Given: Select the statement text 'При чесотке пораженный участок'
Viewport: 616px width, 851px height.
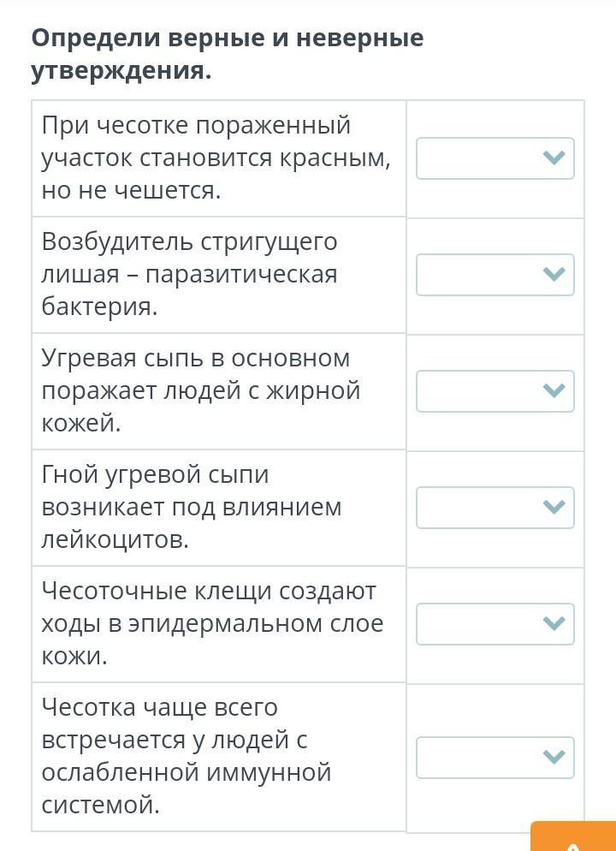Looking at the screenshot, I should click(216, 158).
